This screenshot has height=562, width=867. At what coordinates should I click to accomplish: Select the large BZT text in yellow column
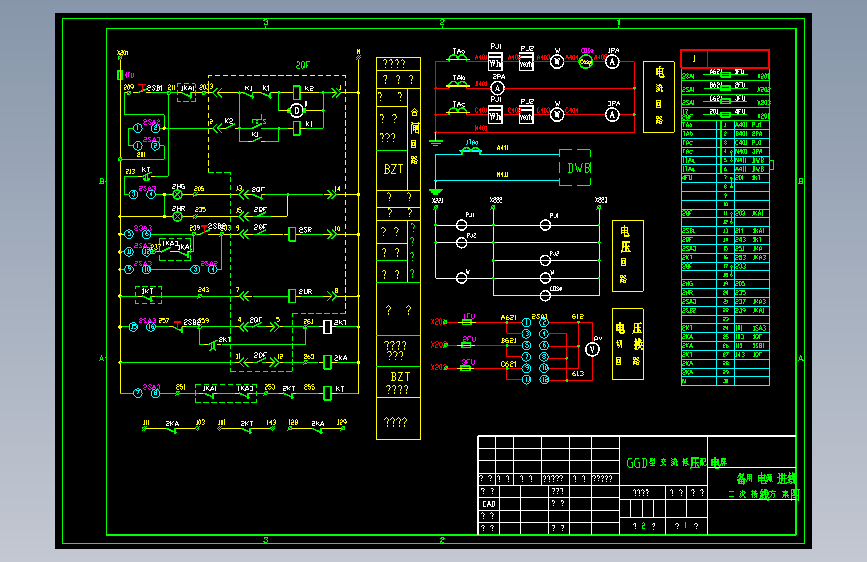pyautogui.click(x=393, y=169)
